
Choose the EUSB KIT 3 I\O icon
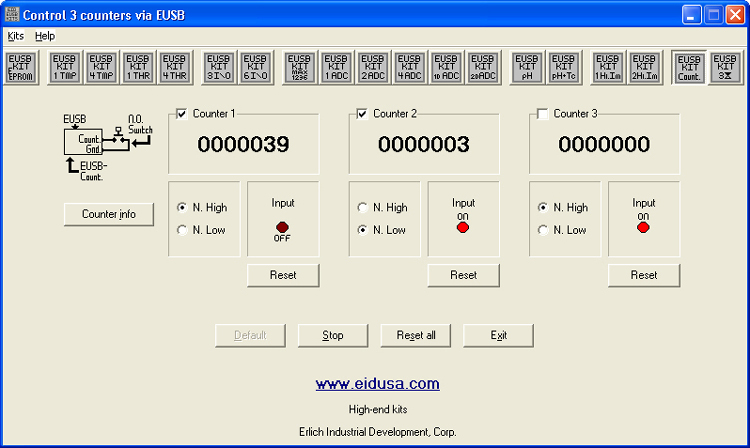[x=219, y=67]
